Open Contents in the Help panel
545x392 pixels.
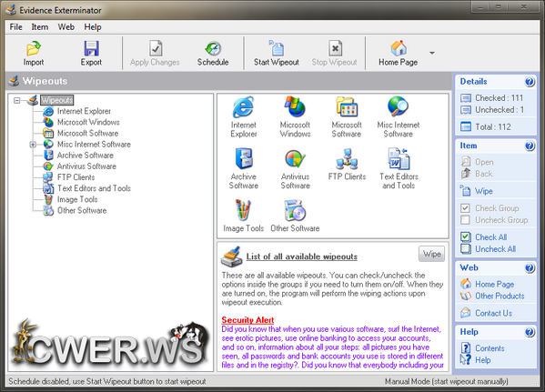pos(482,348)
